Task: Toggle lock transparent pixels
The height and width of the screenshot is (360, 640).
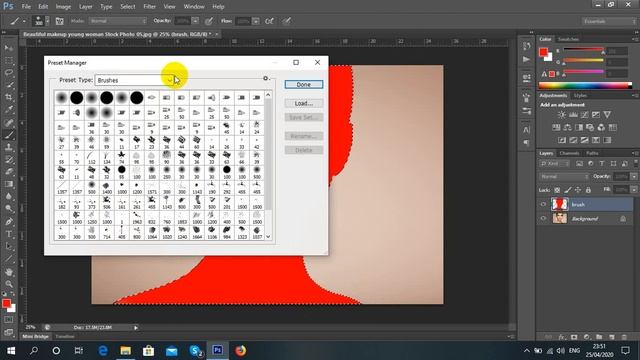Action: pos(557,190)
